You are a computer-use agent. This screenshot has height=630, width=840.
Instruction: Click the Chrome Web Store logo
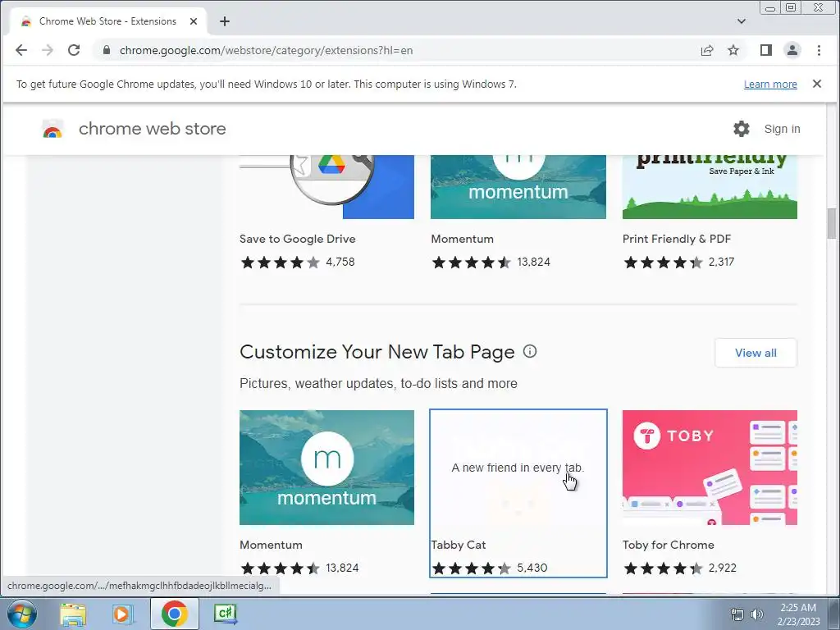pos(52,129)
